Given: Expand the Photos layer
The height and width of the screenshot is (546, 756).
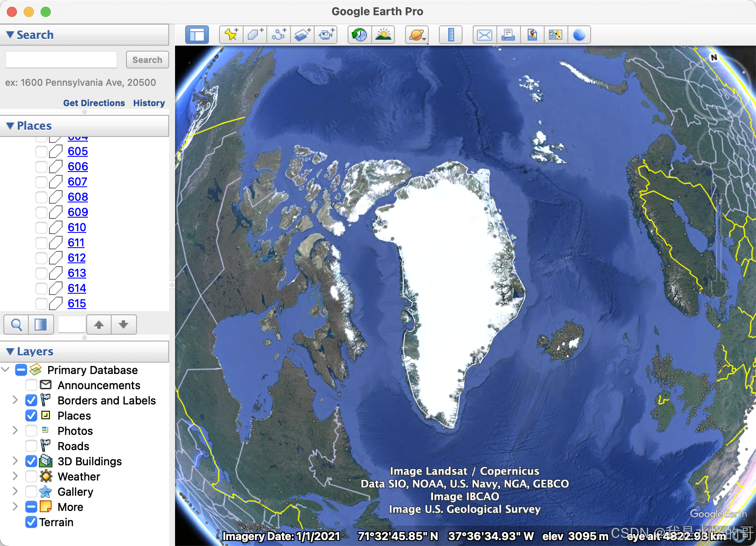Looking at the screenshot, I should 15,430.
